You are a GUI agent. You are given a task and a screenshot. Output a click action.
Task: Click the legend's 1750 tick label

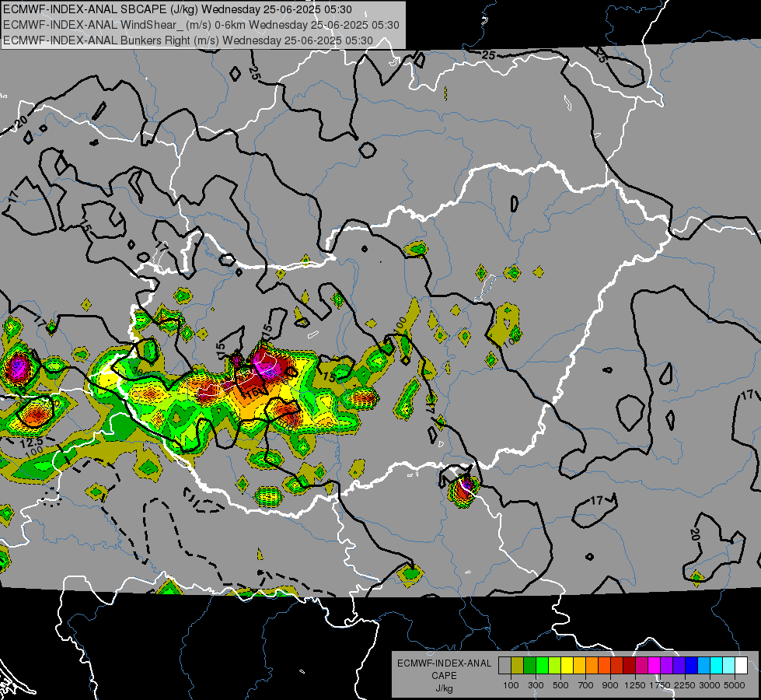[x=660, y=685]
